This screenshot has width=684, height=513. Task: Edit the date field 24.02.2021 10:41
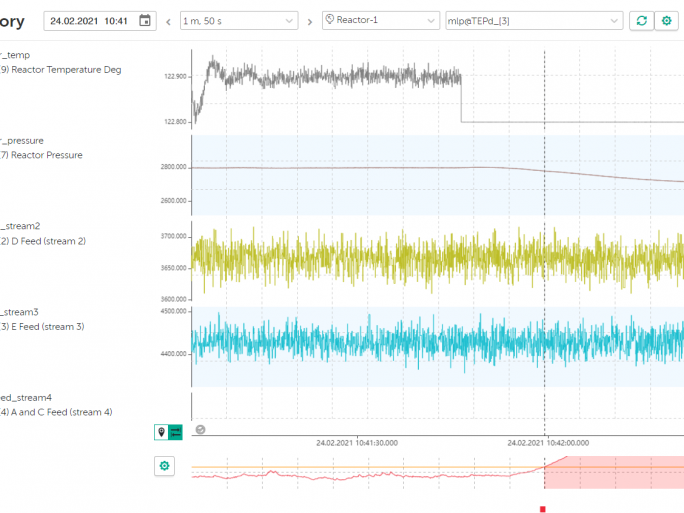coord(100,21)
